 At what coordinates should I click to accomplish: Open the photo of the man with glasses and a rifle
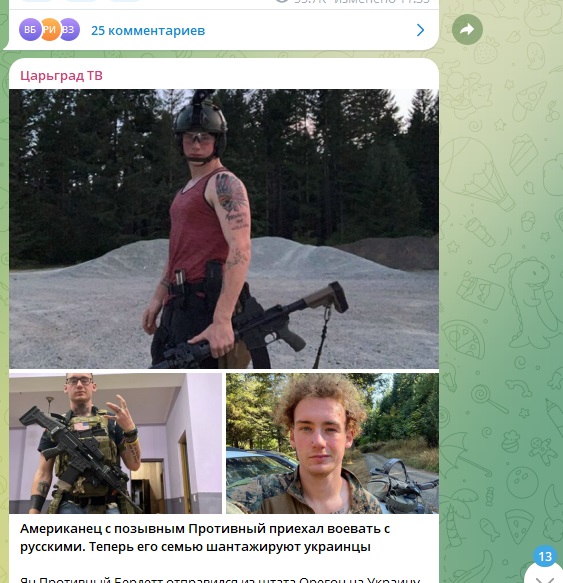115,443
